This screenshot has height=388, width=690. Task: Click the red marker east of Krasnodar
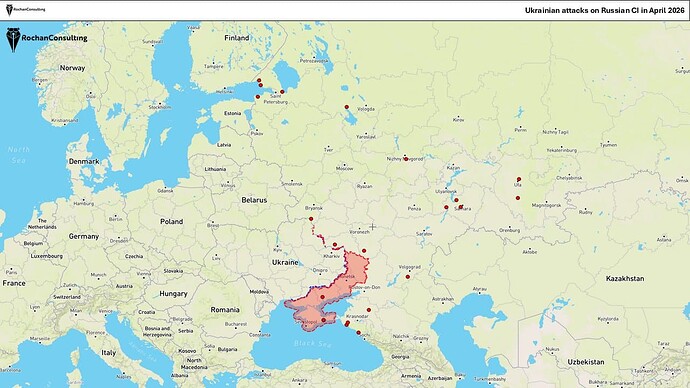[369, 310]
